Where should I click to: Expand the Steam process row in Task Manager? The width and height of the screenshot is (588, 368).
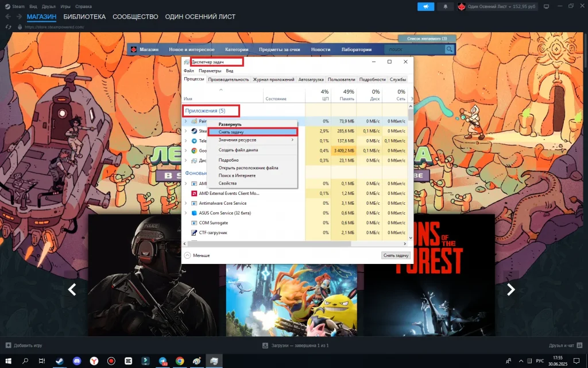185,131
